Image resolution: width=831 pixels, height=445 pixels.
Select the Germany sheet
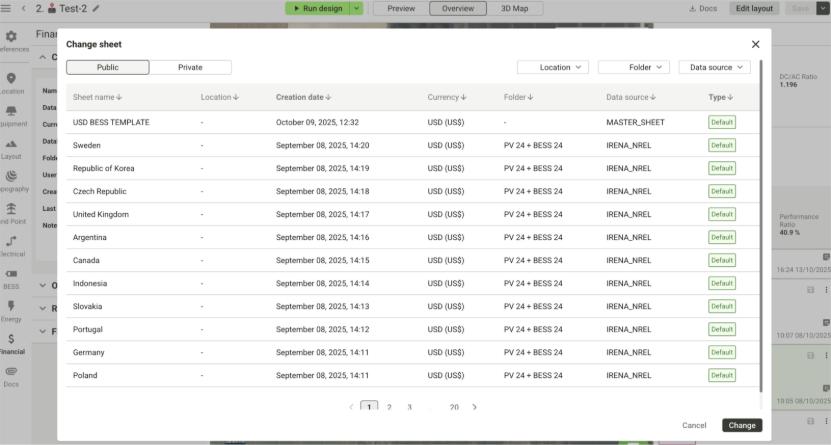tap(412, 352)
